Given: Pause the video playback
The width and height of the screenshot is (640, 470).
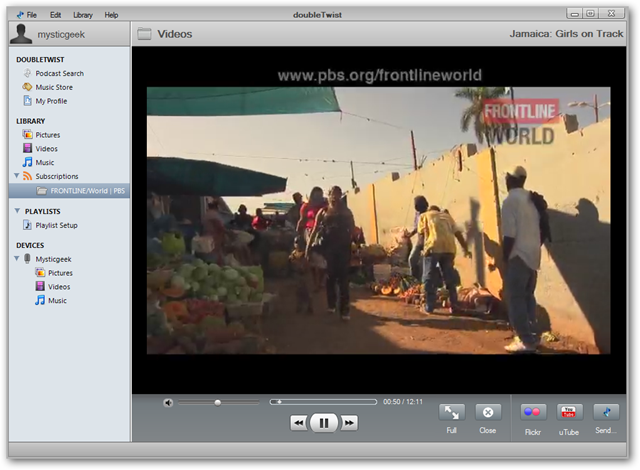Looking at the screenshot, I should (324, 423).
